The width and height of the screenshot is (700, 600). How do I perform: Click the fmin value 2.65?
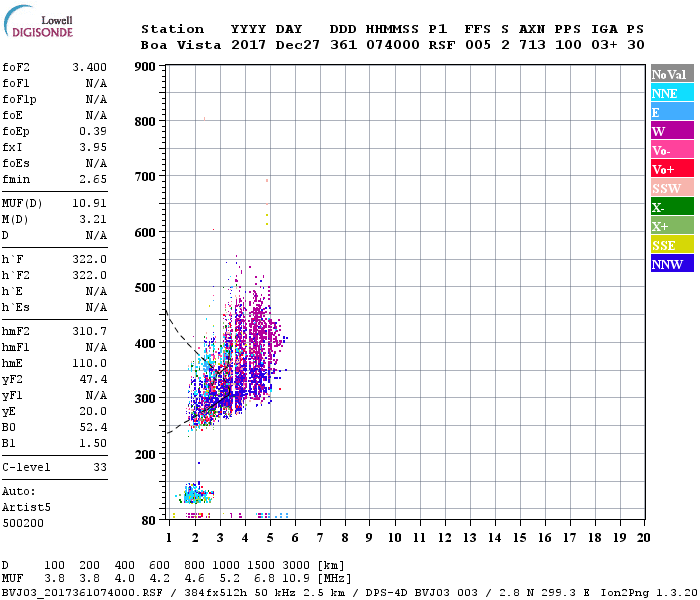93,179
